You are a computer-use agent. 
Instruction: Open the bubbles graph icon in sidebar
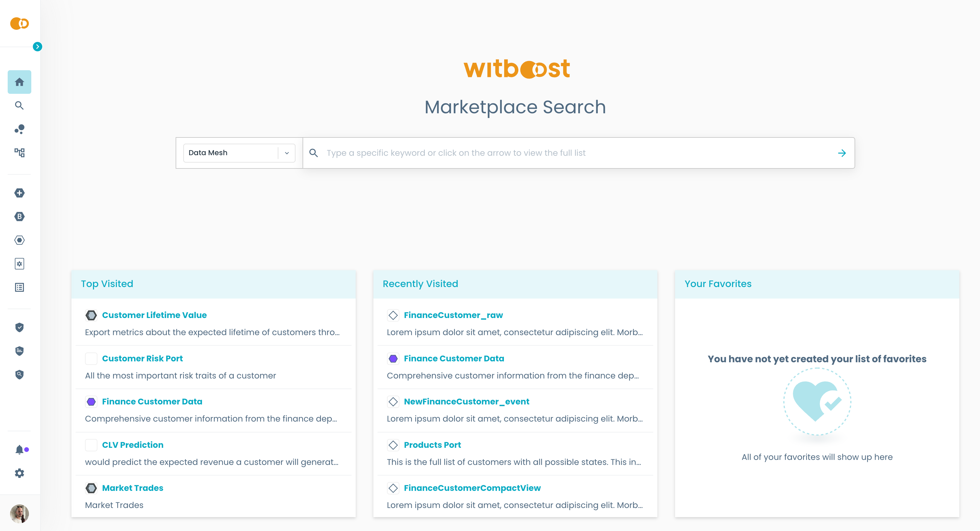(x=19, y=129)
